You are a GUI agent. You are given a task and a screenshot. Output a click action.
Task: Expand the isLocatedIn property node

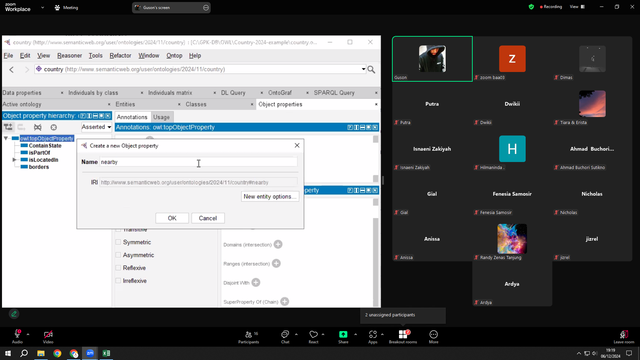(x=14, y=160)
